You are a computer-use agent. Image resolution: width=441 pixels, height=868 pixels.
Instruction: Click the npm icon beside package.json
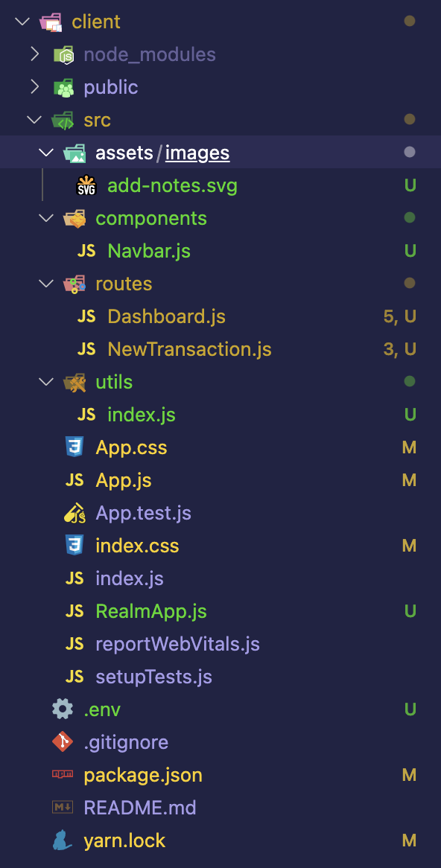click(63, 775)
